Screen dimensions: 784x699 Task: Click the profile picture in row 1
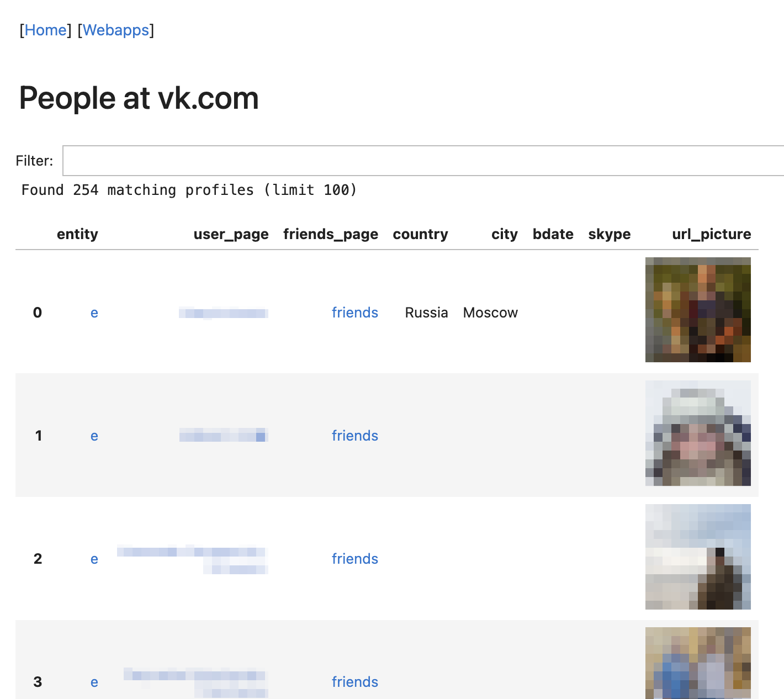tap(698, 433)
